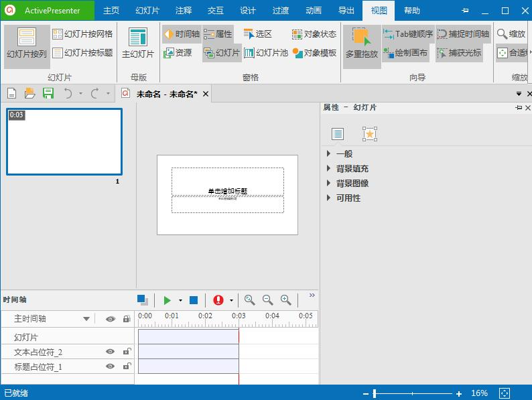The height and width of the screenshot is (400, 532).
Task: Show the 对象状态 pane
Action: pyautogui.click(x=314, y=34)
